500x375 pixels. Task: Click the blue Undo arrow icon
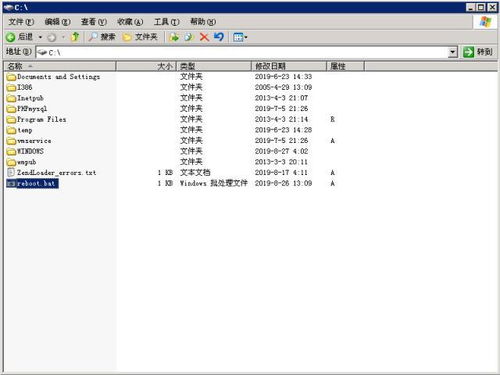tap(219, 37)
